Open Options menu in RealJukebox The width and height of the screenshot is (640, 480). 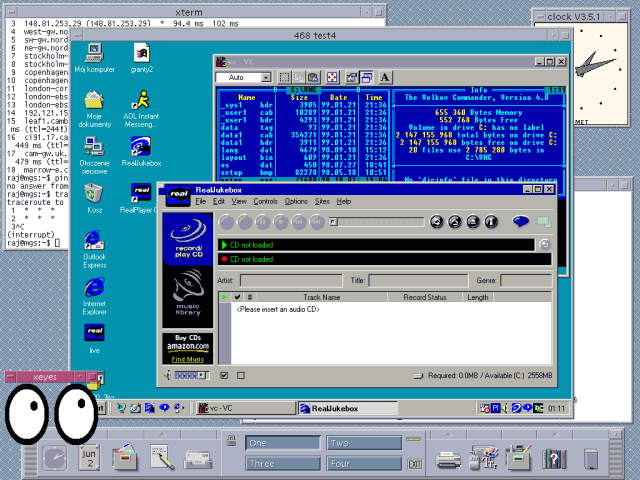tap(296, 201)
